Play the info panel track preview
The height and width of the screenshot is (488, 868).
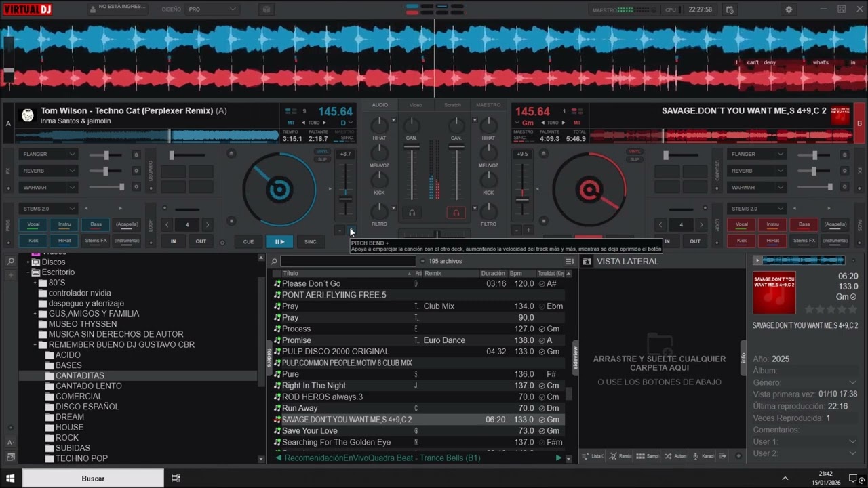757,260
